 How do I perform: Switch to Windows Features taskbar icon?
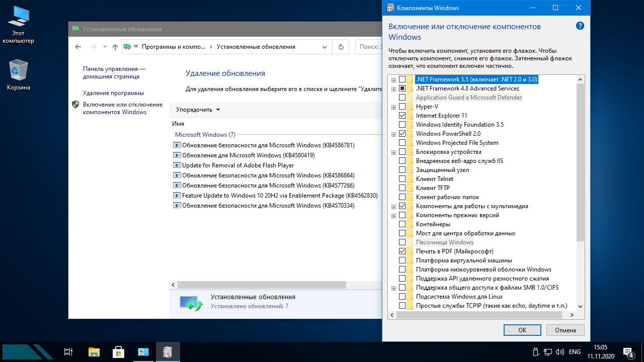[168, 352]
